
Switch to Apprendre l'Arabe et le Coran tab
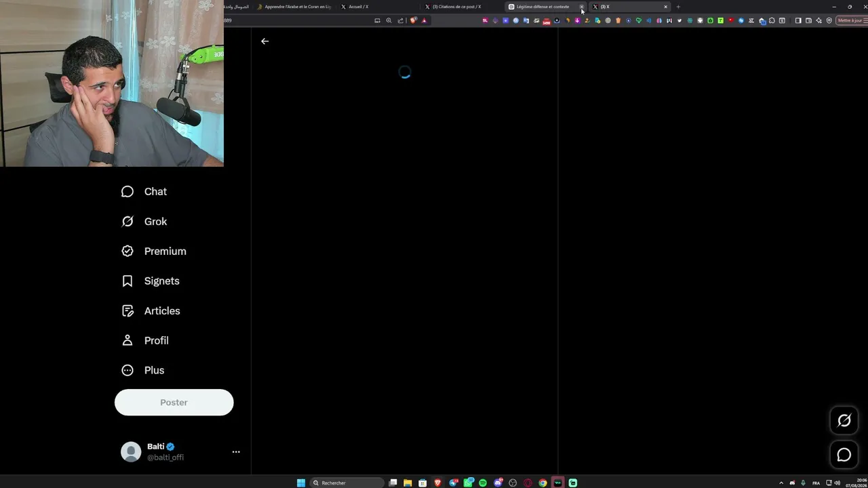[x=293, y=7]
